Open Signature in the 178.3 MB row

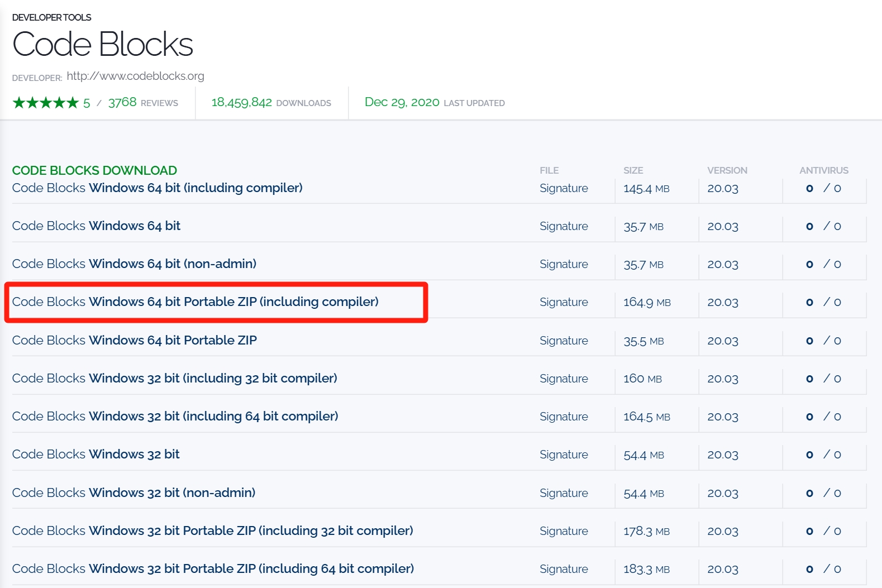pyautogui.click(x=564, y=532)
